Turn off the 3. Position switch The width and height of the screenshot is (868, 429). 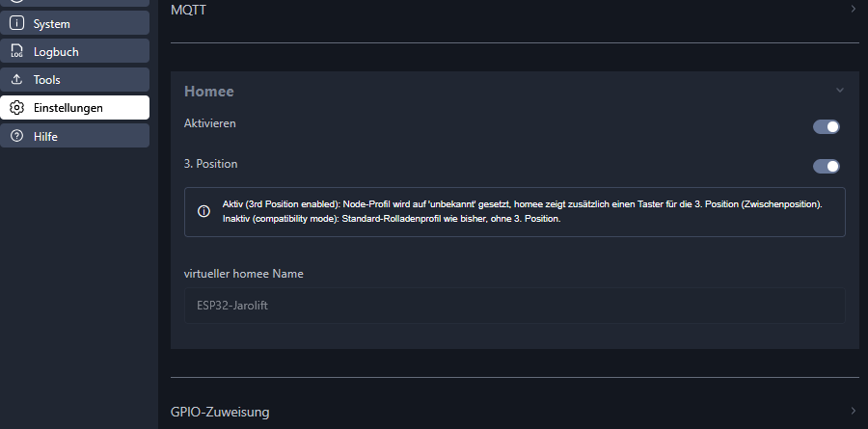click(826, 166)
